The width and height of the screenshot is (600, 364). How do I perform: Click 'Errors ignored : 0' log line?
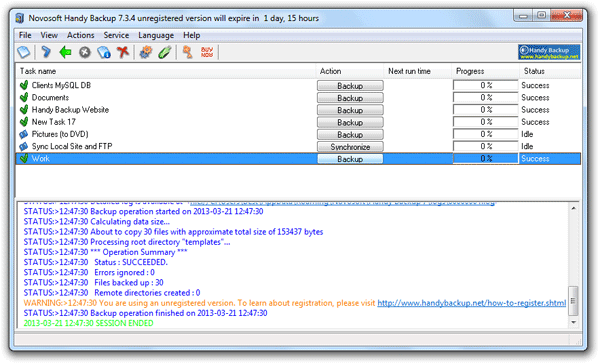click(x=89, y=273)
